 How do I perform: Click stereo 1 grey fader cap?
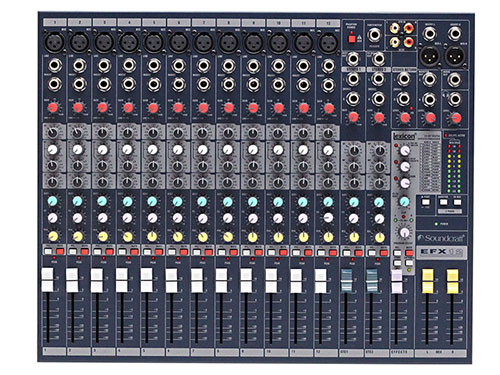(346, 281)
